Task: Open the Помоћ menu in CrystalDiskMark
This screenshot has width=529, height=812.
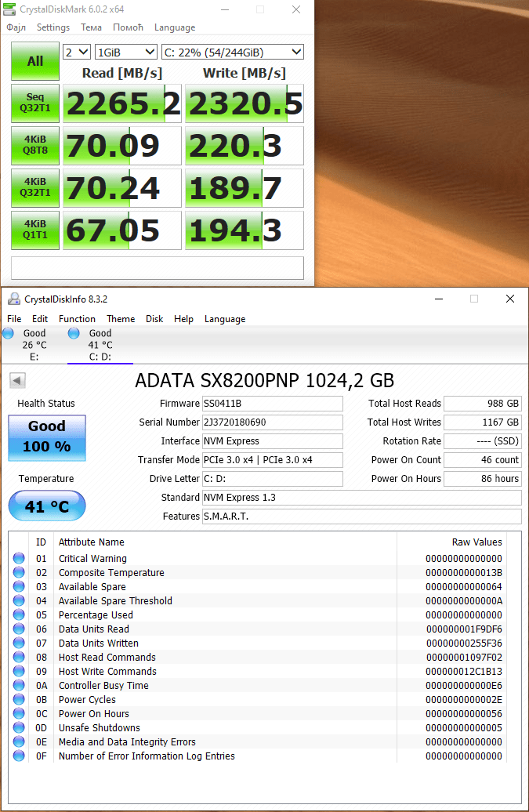Action: (x=128, y=27)
